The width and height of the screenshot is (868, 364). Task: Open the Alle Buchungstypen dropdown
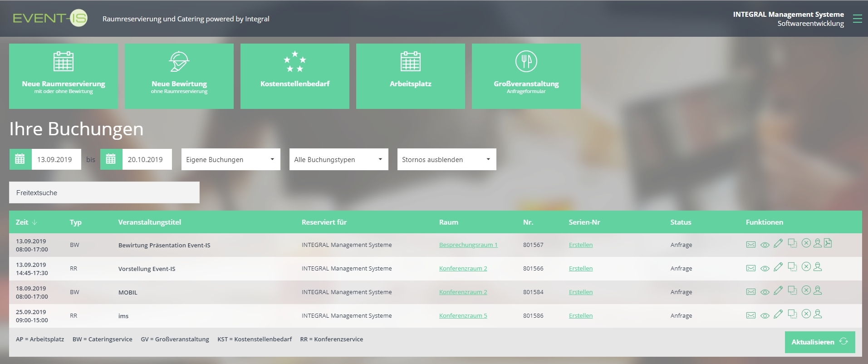click(339, 159)
